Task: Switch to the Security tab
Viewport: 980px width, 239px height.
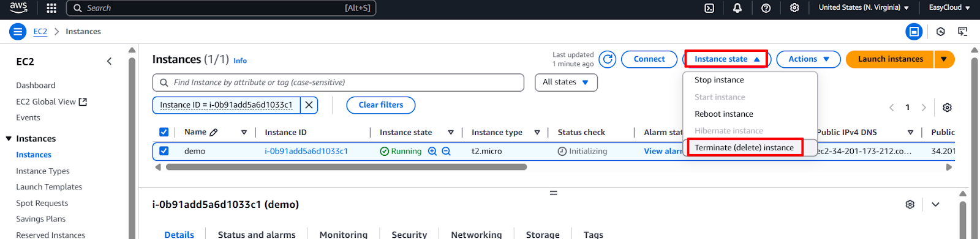Action: (409, 234)
